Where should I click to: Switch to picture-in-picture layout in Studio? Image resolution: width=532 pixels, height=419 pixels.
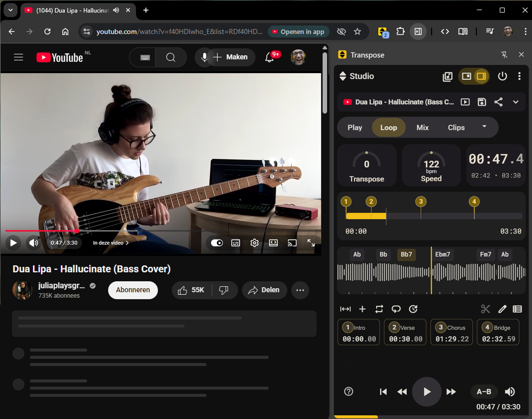point(466,76)
